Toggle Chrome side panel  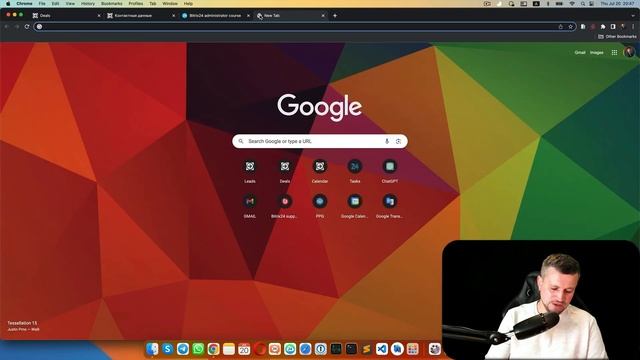(x=613, y=27)
